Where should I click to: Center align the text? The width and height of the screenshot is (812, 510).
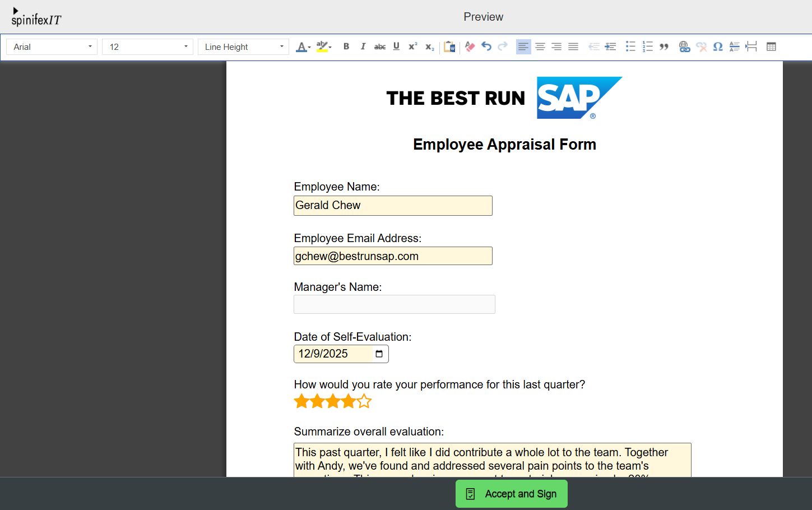pos(540,47)
